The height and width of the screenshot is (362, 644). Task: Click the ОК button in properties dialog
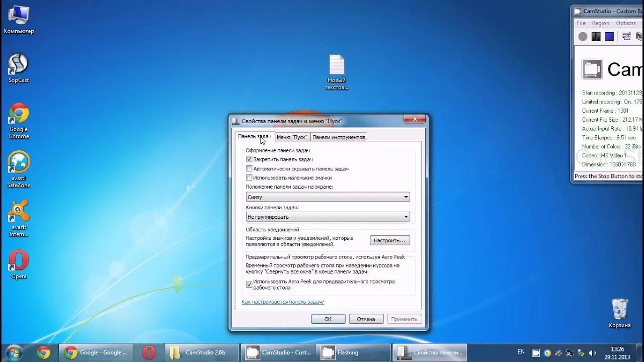[328, 319]
